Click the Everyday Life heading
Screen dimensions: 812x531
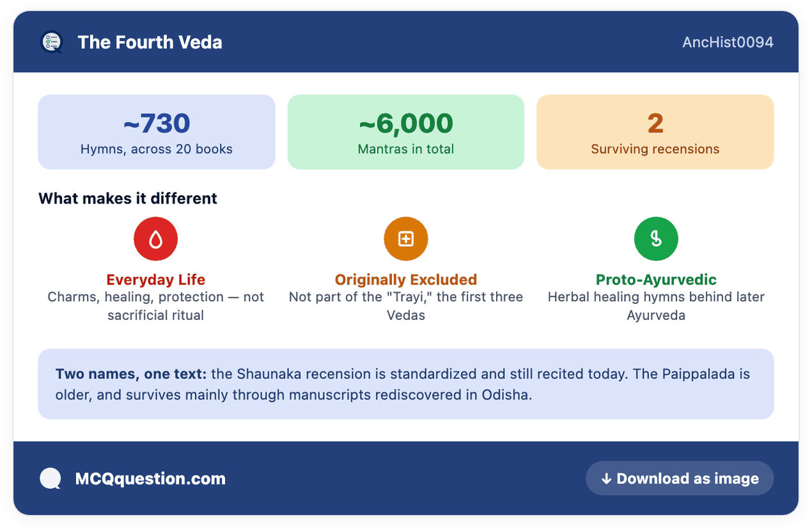coord(155,280)
